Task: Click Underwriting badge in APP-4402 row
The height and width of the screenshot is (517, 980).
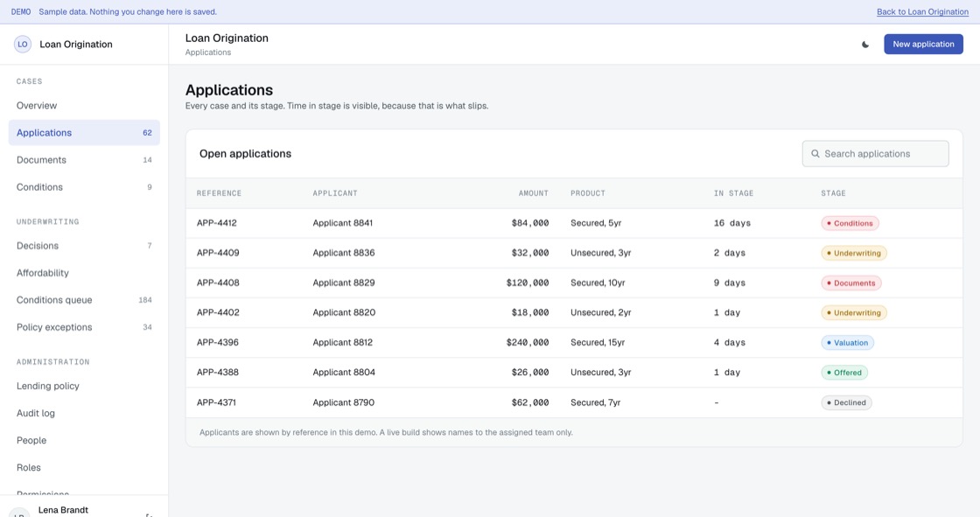Action: coord(854,312)
